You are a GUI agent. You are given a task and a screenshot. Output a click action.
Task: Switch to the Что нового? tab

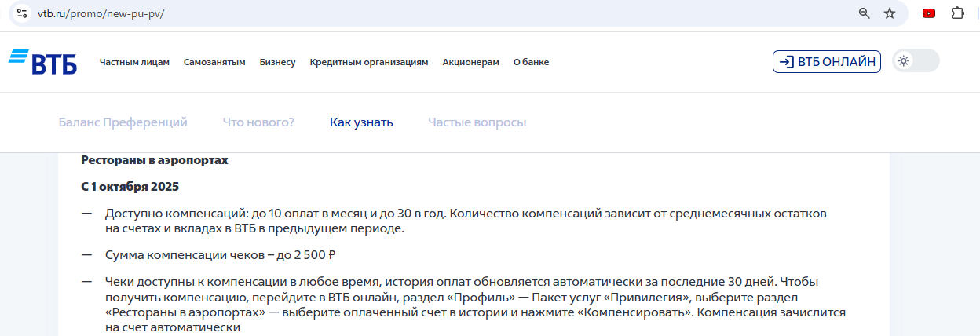point(258,122)
